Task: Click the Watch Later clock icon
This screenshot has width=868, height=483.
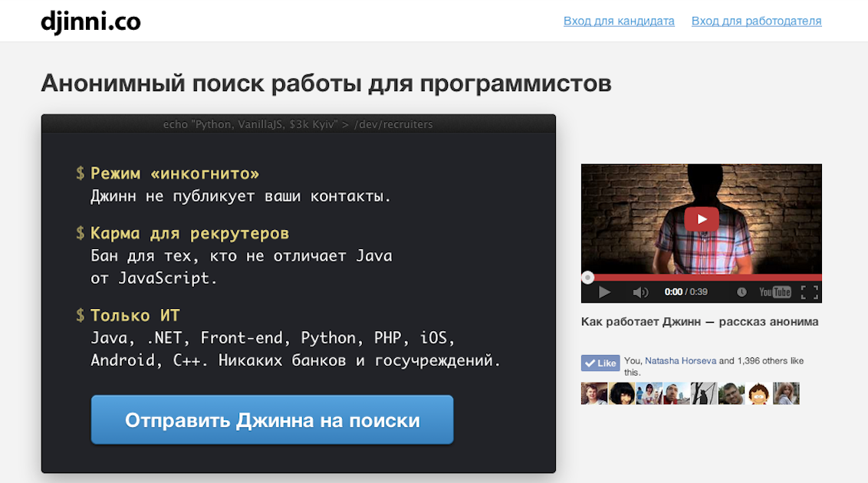Action: (741, 292)
